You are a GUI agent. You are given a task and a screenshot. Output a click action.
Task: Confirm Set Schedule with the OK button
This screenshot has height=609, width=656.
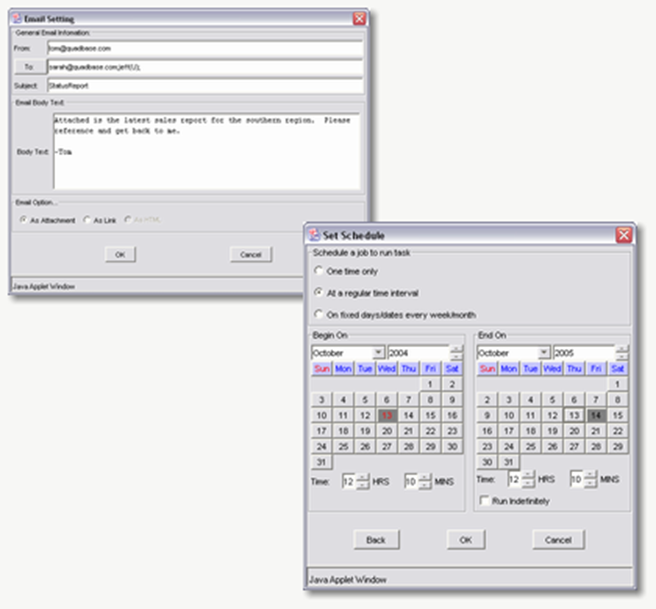tap(466, 539)
